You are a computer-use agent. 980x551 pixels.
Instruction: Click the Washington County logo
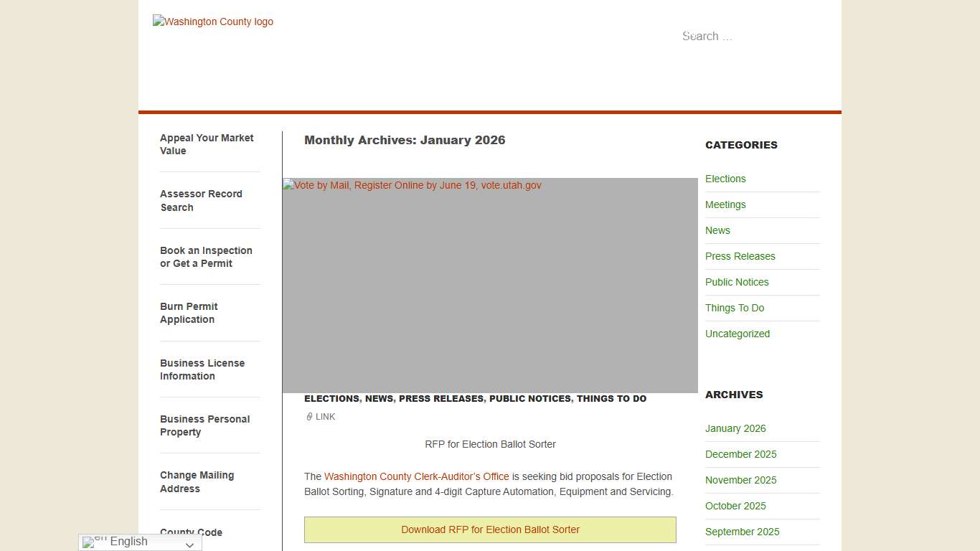pos(213,22)
